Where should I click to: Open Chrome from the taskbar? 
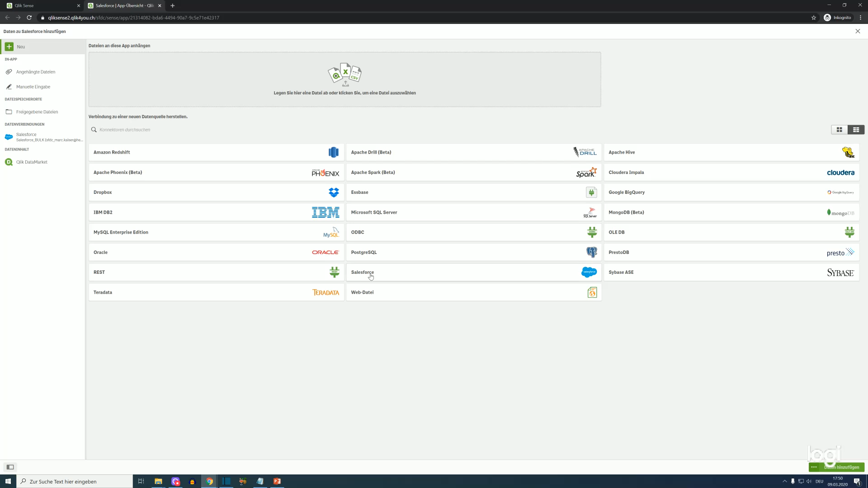pyautogui.click(x=209, y=481)
